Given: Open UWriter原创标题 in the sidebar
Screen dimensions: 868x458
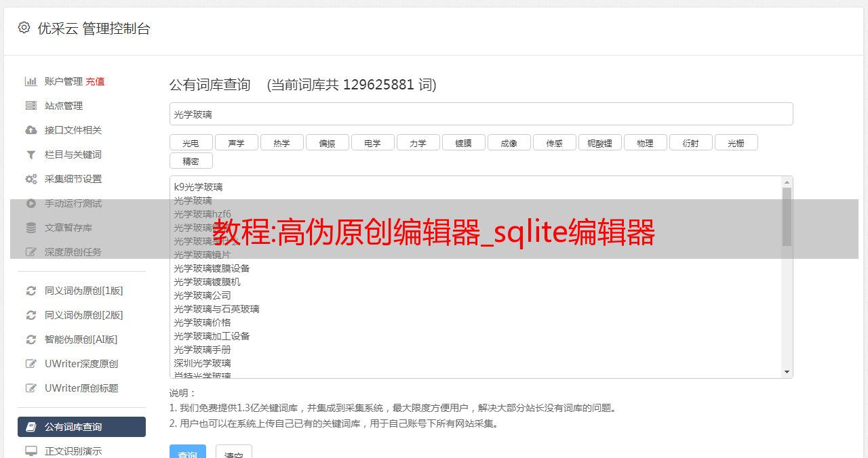Looking at the screenshot, I should pyautogui.click(x=81, y=388).
